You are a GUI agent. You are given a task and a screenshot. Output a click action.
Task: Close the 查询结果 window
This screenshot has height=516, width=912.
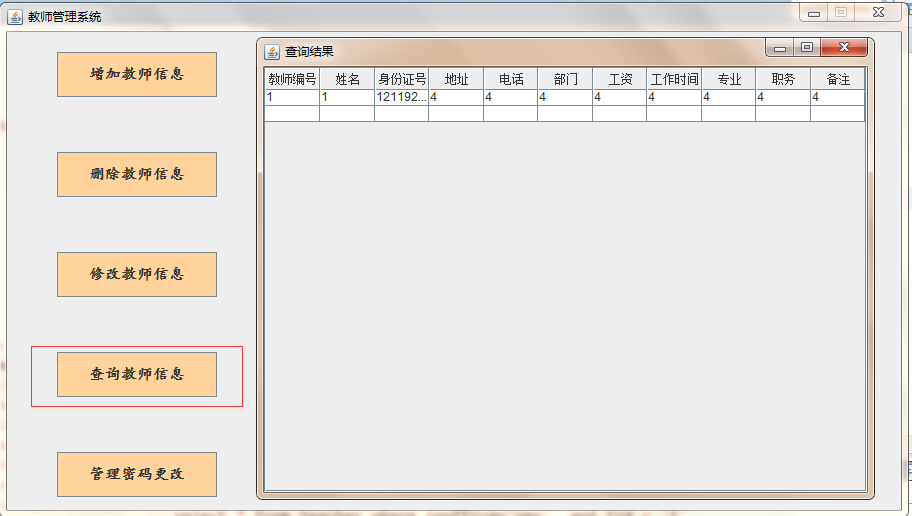(x=844, y=47)
